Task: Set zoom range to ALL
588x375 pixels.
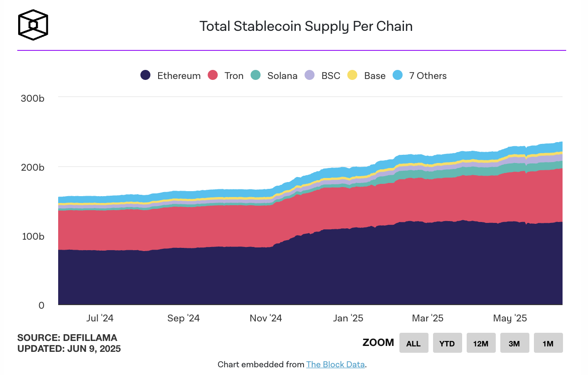Action: [414, 343]
